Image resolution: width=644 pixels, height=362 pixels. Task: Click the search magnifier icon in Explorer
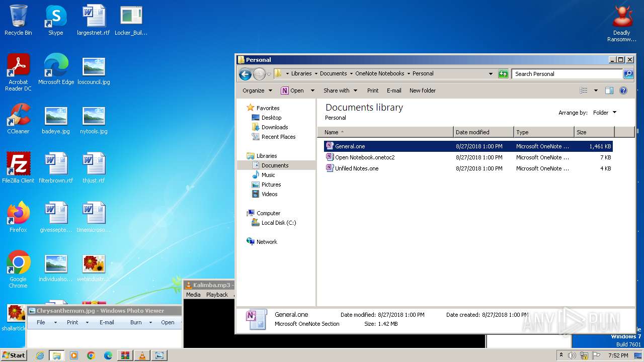[x=628, y=74]
